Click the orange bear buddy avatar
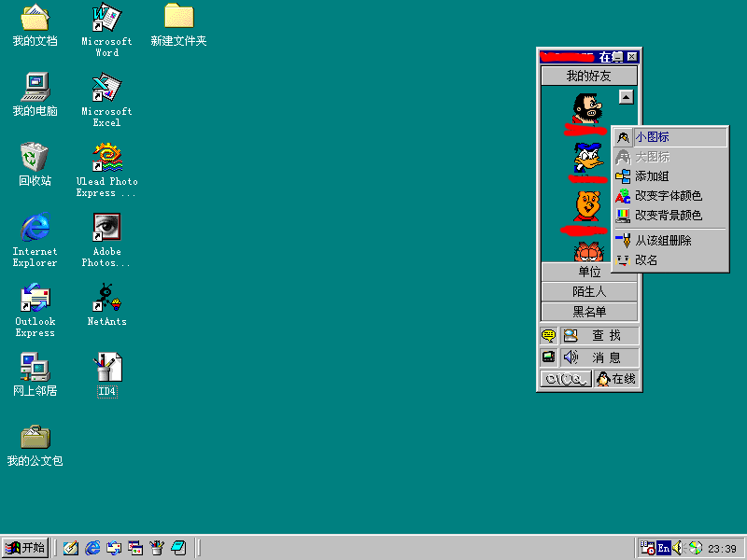 pos(588,206)
